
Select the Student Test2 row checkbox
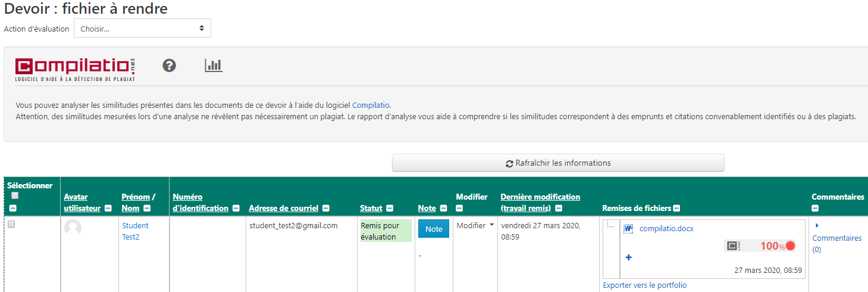point(11,225)
